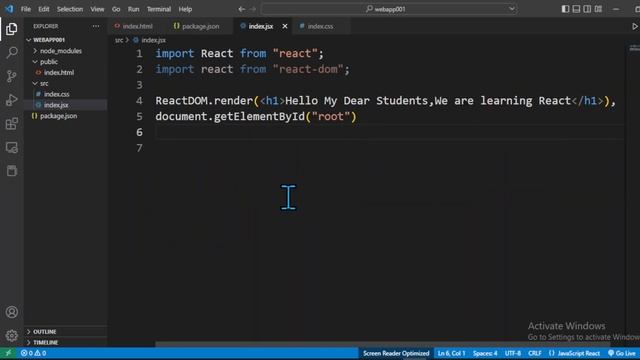Open the Explorer view in activity bar
The width and height of the screenshot is (640, 360).
pos(12,29)
